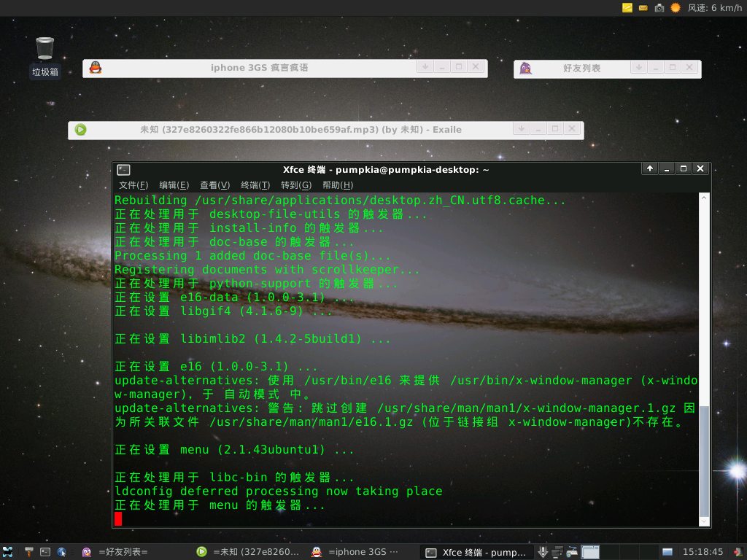Click the Pidgin icon in 好友列表 window titlebar
The width and height of the screenshot is (747, 560).
pos(525,69)
